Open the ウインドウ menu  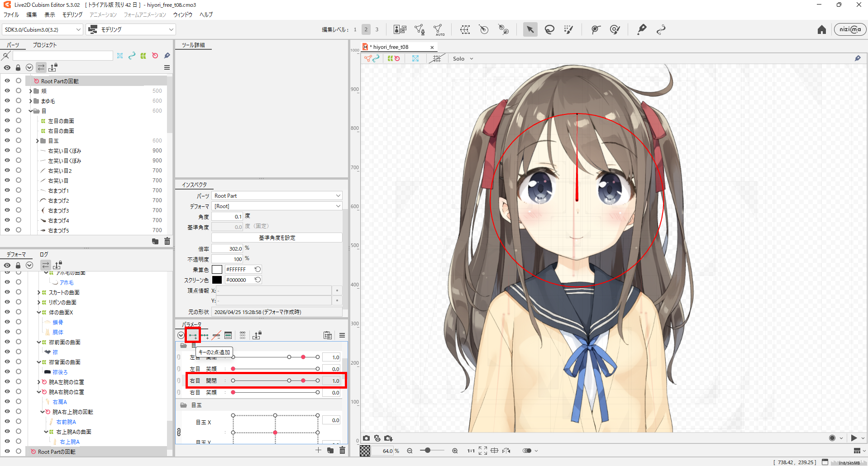183,15
